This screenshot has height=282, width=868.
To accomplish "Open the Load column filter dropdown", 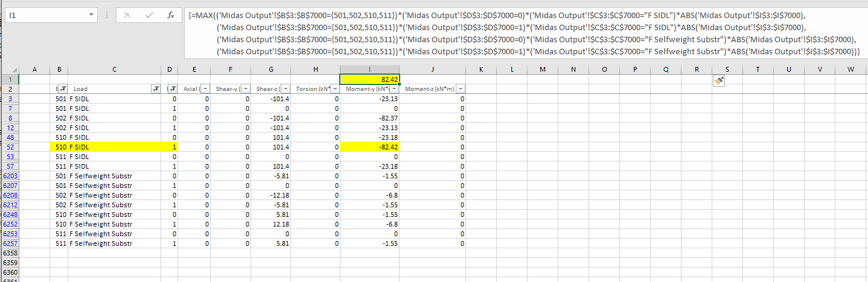I will click(x=157, y=89).
